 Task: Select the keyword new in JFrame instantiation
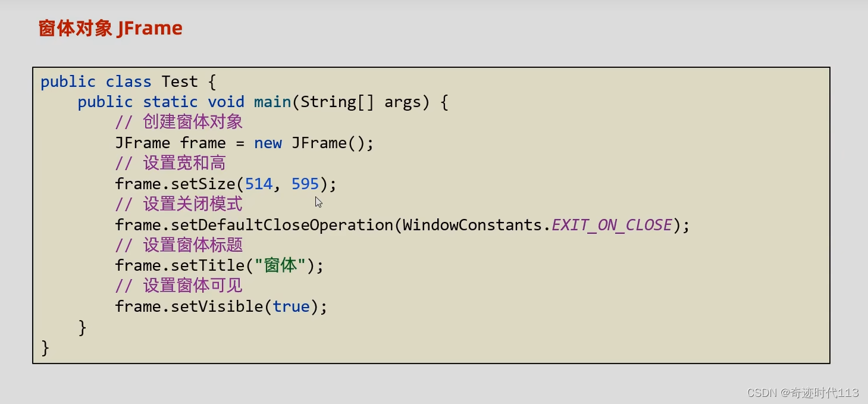(x=268, y=143)
